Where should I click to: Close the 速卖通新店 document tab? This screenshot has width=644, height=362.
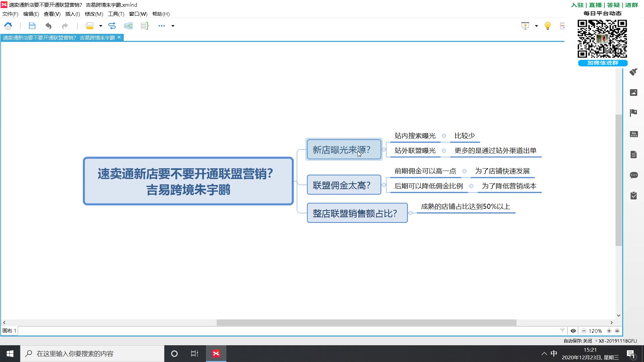(119, 37)
